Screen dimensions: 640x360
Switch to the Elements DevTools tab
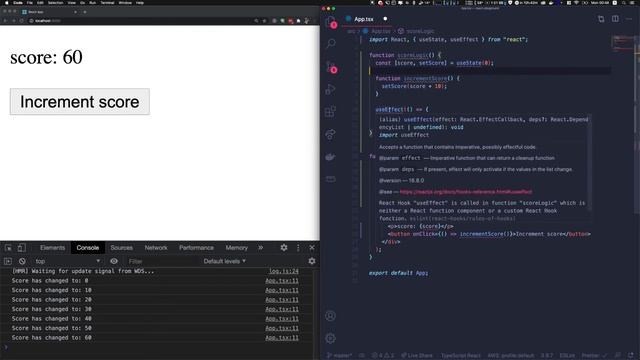pos(52,247)
